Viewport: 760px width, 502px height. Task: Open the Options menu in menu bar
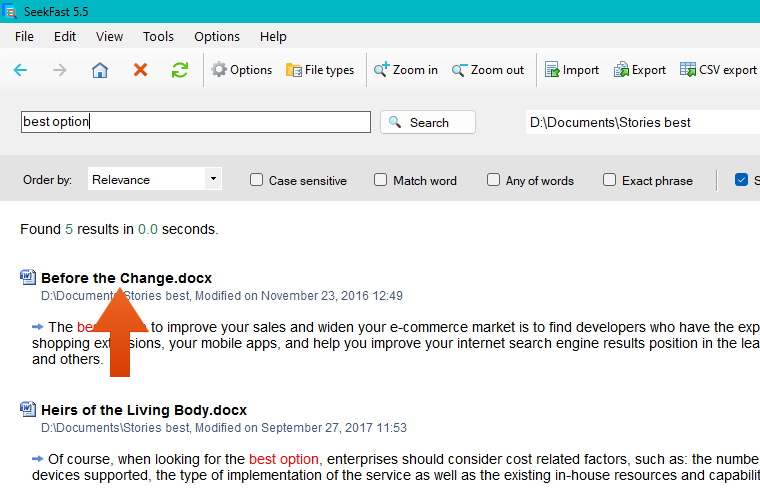coord(217,36)
